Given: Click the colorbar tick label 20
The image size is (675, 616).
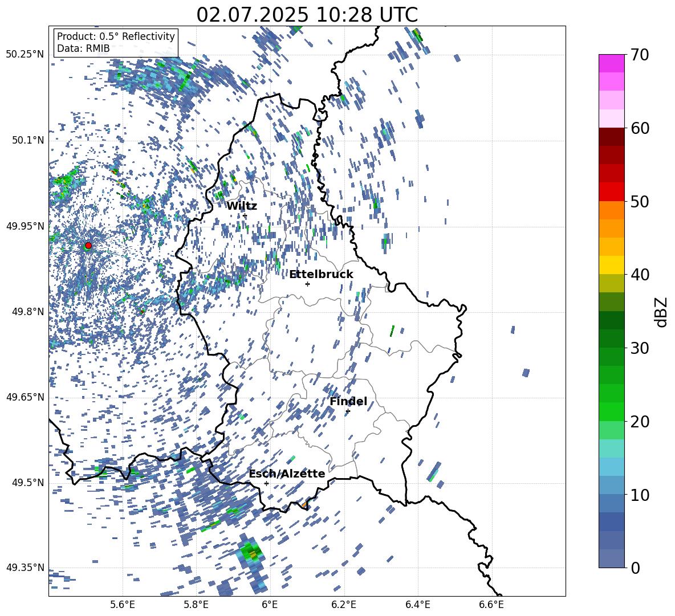Looking at the screenshot, I should [x=640, y=422].
